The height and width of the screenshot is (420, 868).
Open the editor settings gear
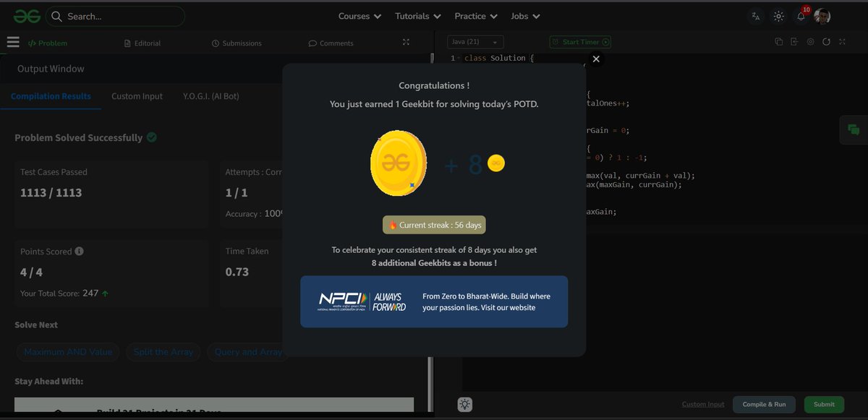click(x=811, y=42)
